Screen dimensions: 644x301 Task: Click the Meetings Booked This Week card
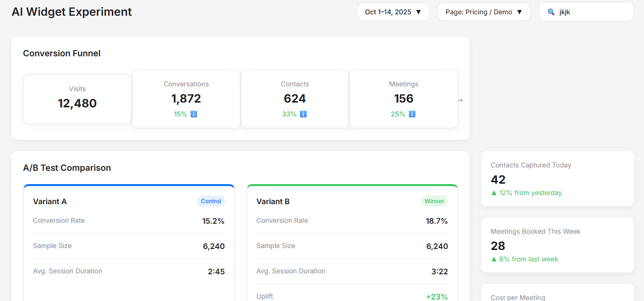[557, 245]
